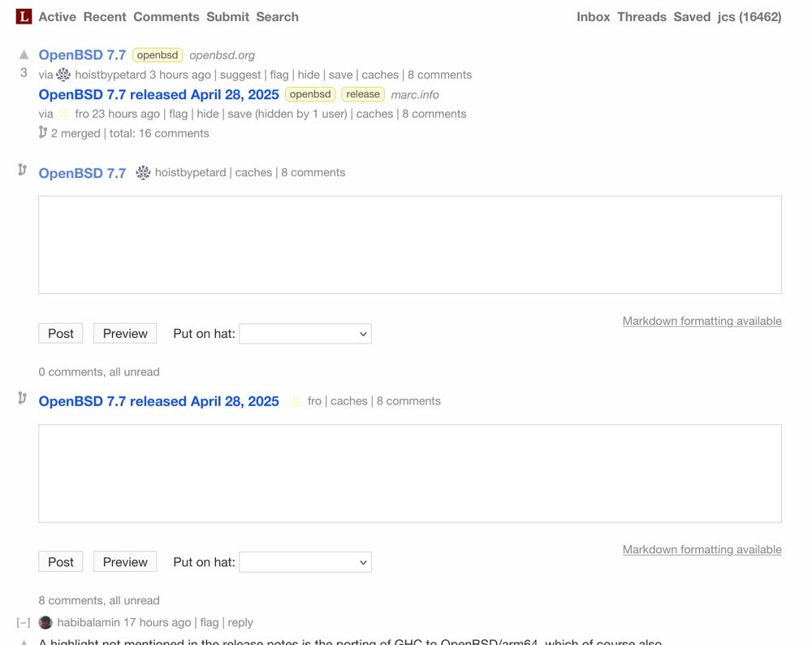The height and width of the screenshot is (645, 812).
Task: Open the second Put on hat dropdown
Action: coord(305,562)
